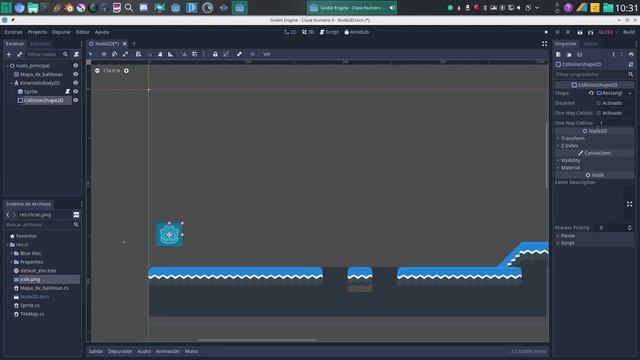This screenshot has width=640, height=360.
Task: Click the attach script icon in Scene dock
Action: pyautogui.click(x=76, y=54)
